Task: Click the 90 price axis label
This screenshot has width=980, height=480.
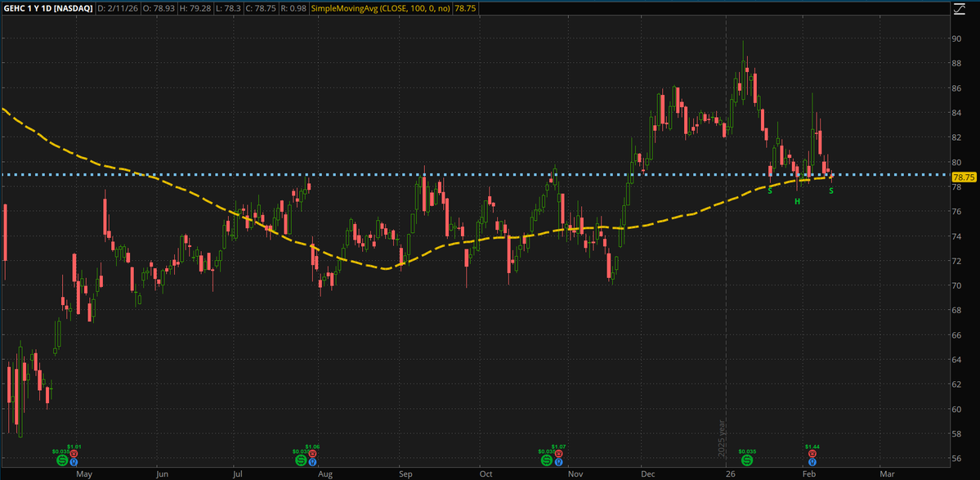Action: [x=956, y=38]
